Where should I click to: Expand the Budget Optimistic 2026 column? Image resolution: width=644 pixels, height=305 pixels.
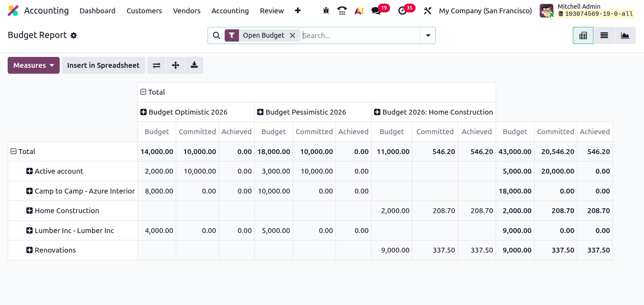[184, 112]
